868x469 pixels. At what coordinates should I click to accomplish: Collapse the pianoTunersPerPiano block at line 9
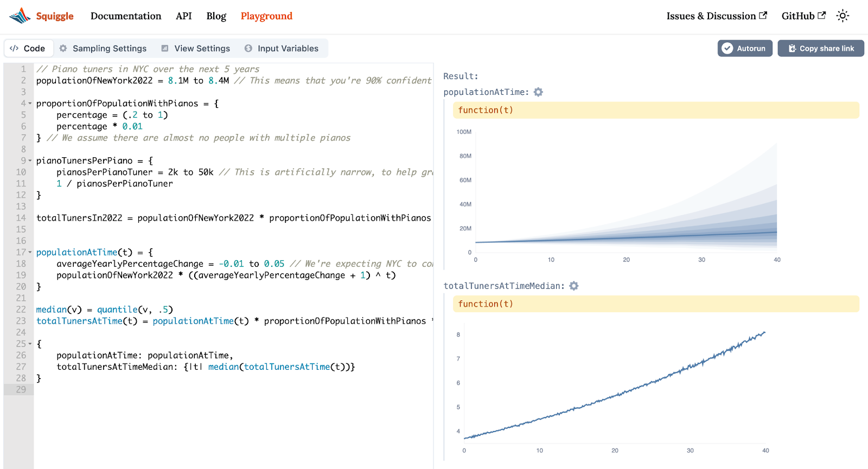click(x=30, y=161)
